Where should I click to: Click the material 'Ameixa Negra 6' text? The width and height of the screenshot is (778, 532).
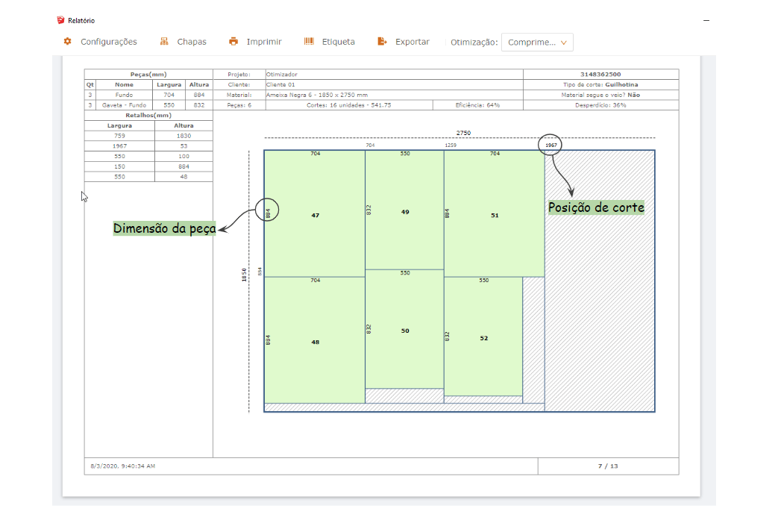pyautogui.click(x=289, y=95)
